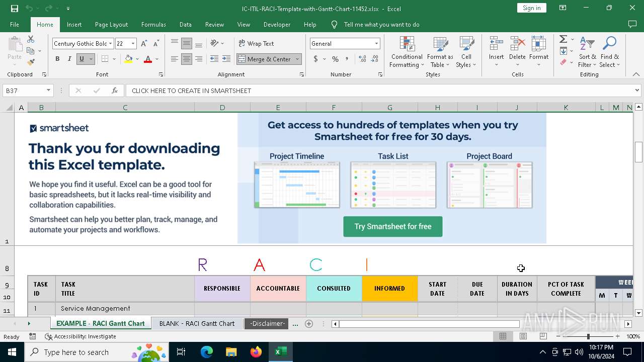Increase indent of cell content
This screenshot has width=644, height=362.
(x=226, y=59)
